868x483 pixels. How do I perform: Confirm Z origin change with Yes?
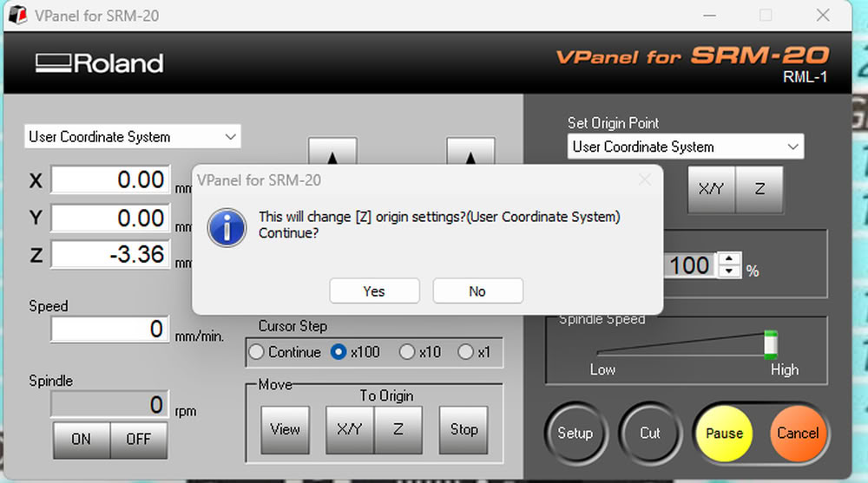[x=374, y=291]
